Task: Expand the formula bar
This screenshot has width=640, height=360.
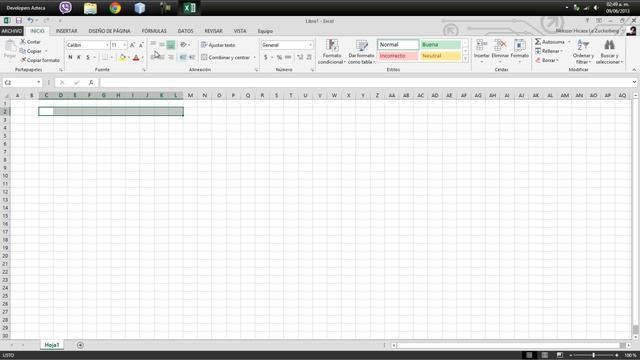Action: [x=634, y=82]
